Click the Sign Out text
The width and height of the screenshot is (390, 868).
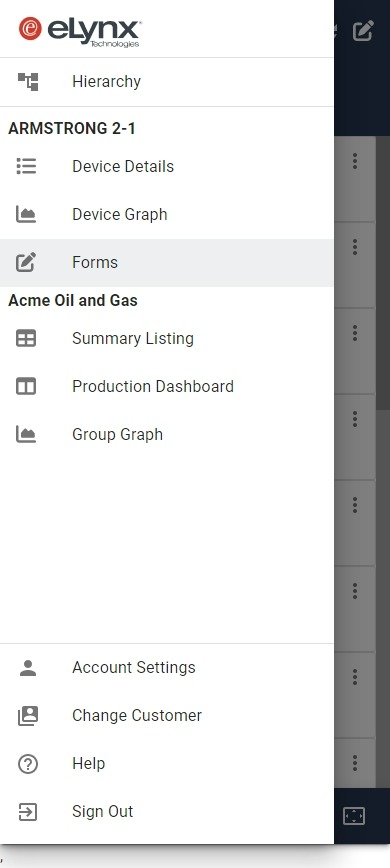pyautogui.click(x=102, y=812)
